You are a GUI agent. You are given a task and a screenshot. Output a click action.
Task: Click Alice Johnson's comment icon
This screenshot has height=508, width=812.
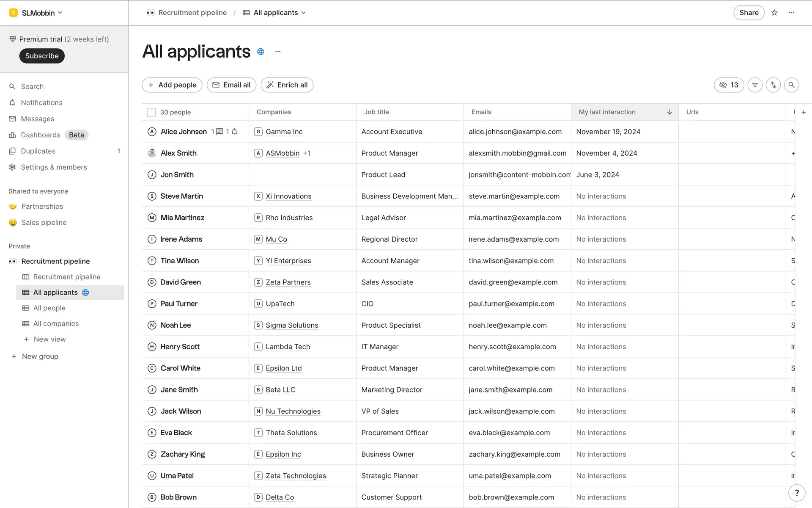[x=219, y=132]
